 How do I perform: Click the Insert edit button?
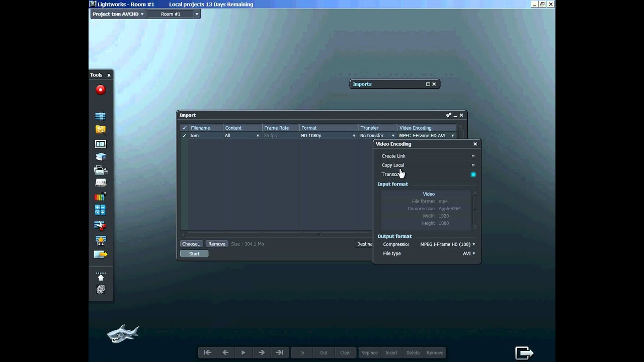point(391,352)
